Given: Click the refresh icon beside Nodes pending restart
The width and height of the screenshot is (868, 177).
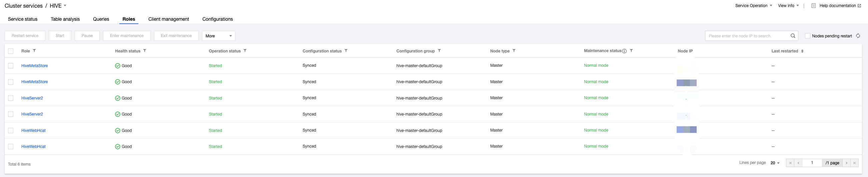Looking at the screenshot, I should coord(858,36).
